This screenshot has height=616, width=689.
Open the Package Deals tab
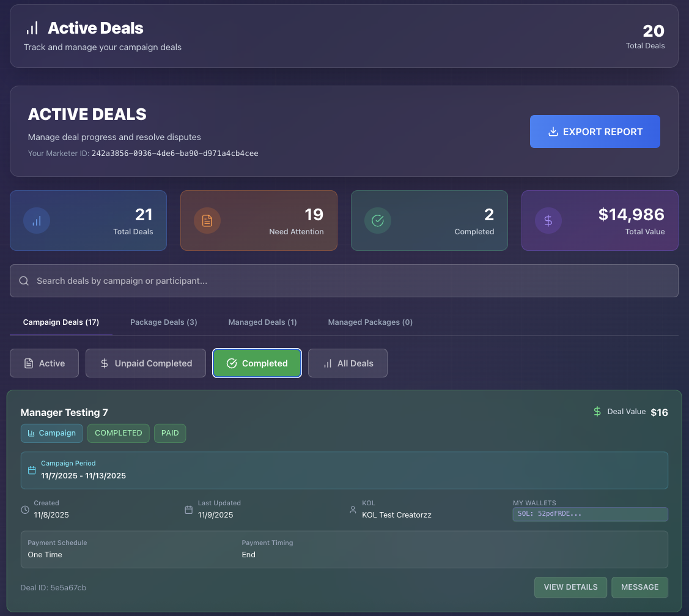163,322
